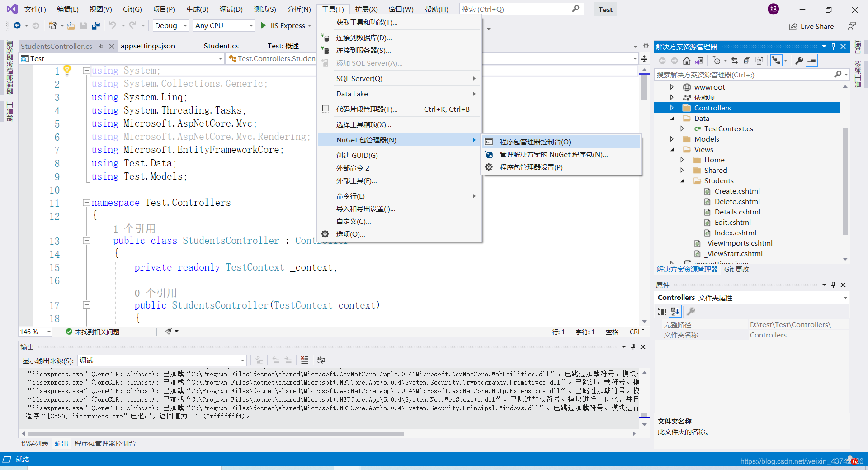Click the settings gear above editor scrollbar

click(646, 46)
